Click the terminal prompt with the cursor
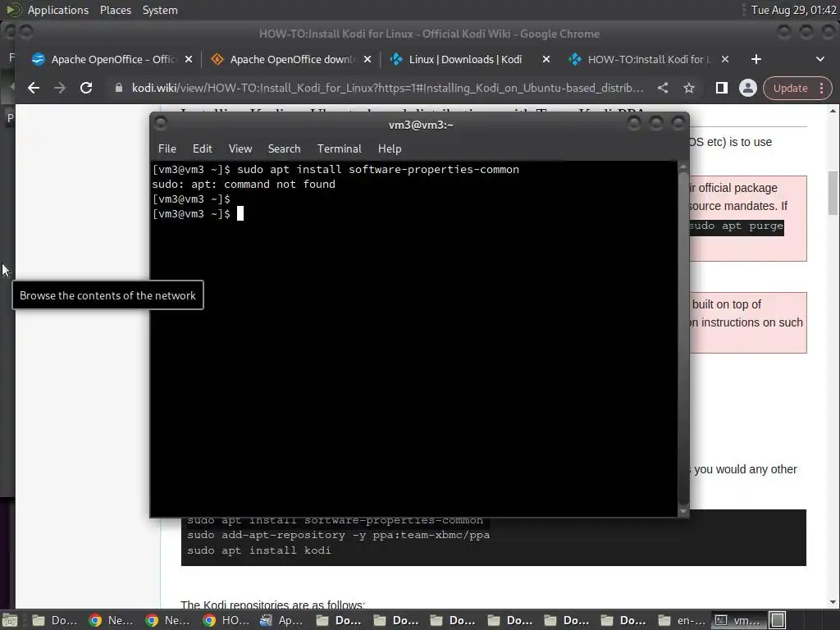 tap(198, 214)
